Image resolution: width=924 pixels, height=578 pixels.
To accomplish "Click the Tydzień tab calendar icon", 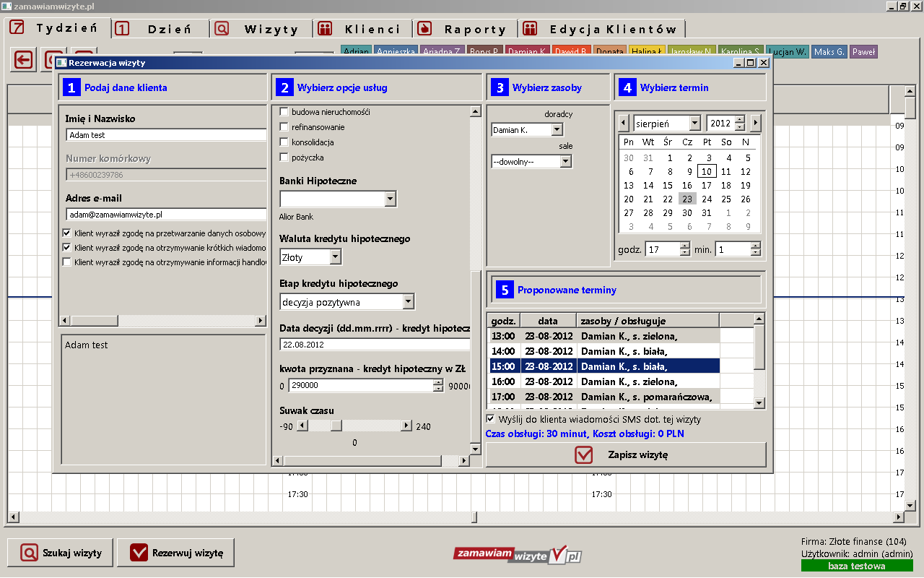I will 17,28.
